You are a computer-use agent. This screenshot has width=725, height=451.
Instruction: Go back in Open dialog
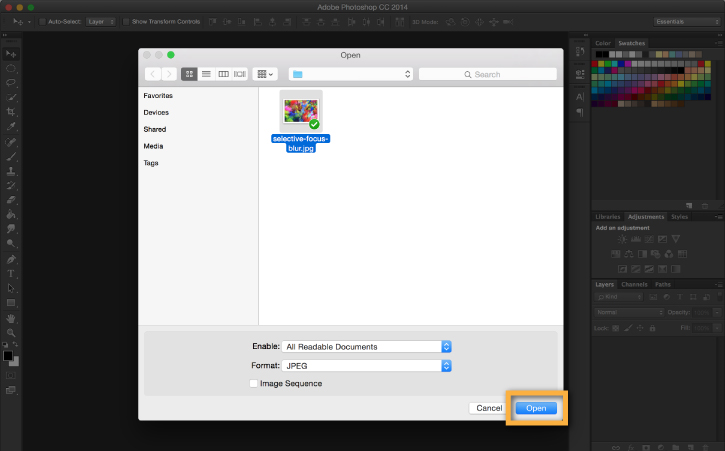click(153, 74)
